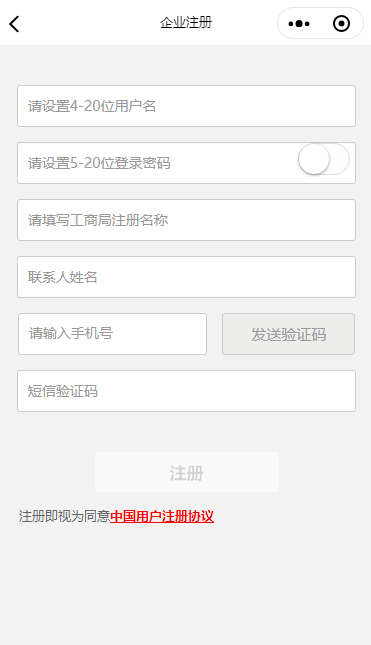Select the 请输入手机号 phone number field

(112, 334)
